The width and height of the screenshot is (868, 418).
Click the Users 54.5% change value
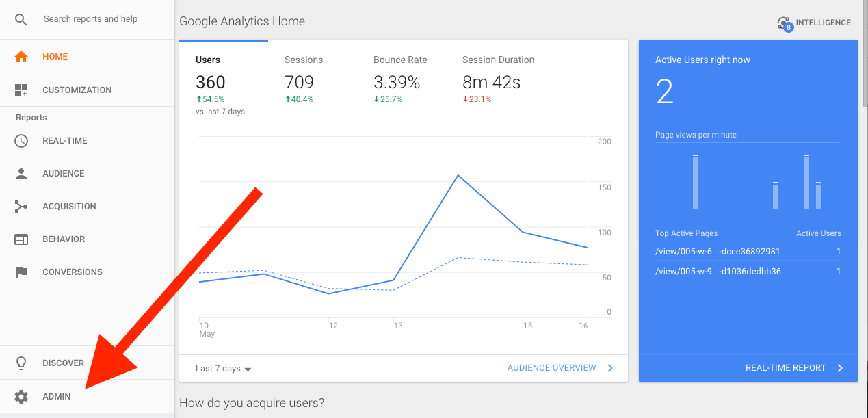coord(210,99)
